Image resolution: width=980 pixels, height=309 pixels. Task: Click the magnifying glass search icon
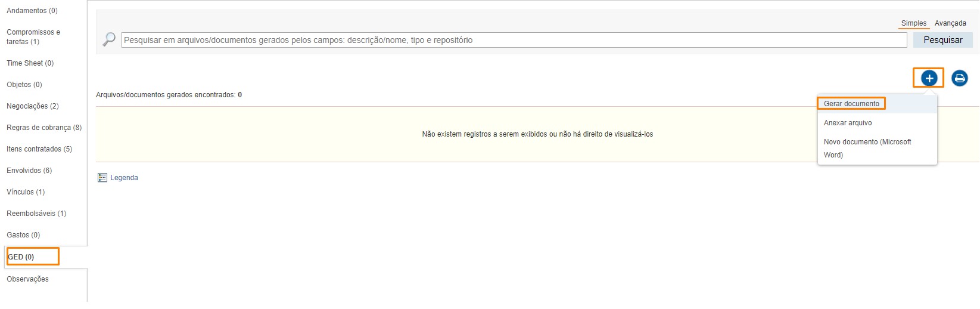click(109, 39)
